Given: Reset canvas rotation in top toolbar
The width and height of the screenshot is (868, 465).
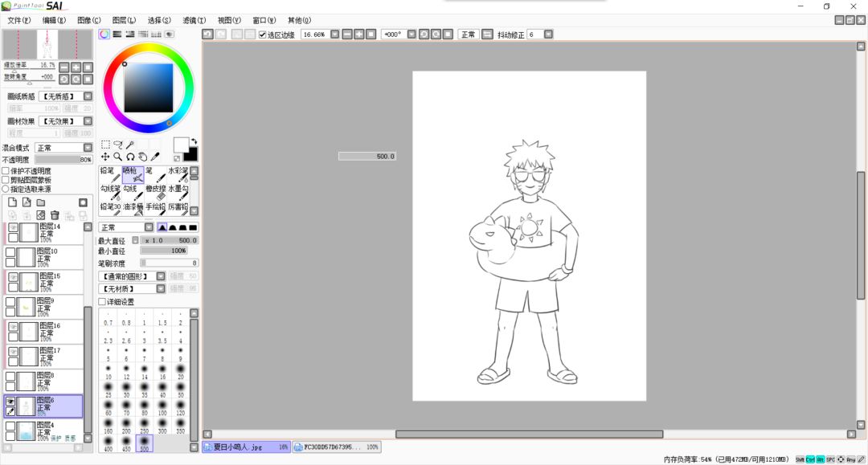Looking at the screenshot, I should click(448, 35).
